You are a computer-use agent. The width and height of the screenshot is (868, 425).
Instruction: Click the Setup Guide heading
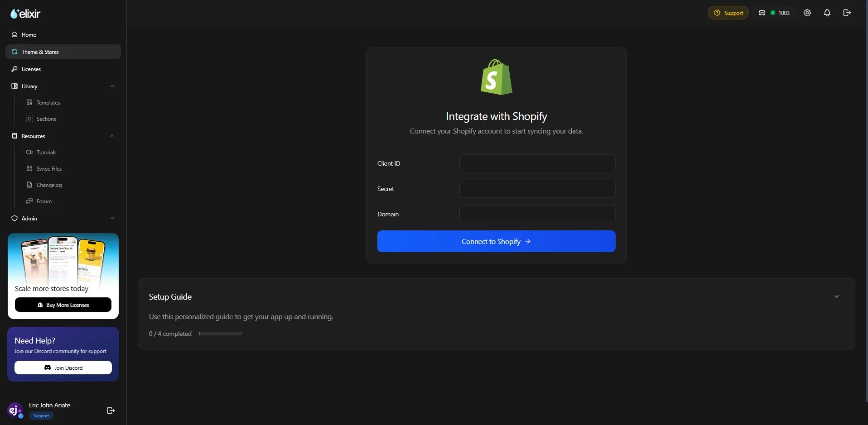click(x=170, y=297)
